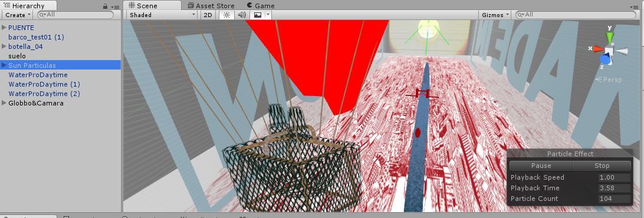Open the Shaded draw mode dropdown
The image size is (644, 218).
point(163,15)
